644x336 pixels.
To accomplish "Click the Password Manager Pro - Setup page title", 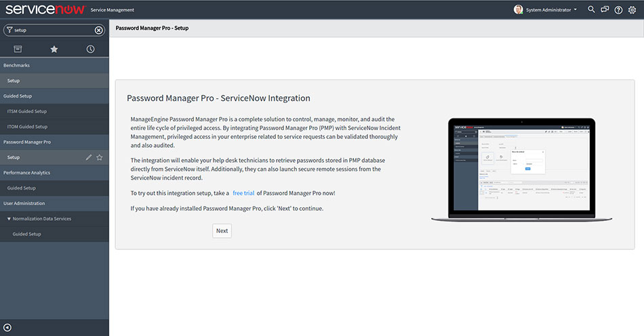I will click(152, 28).
